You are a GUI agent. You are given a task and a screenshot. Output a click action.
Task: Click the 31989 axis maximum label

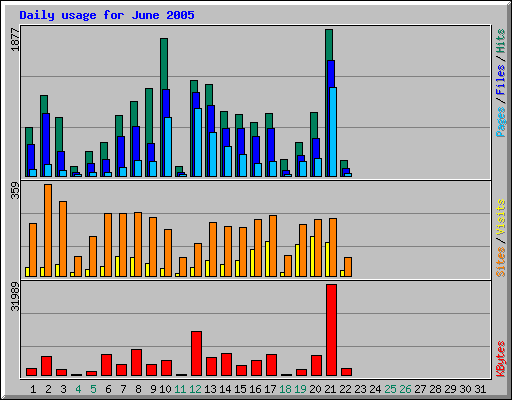pos(15,297)
